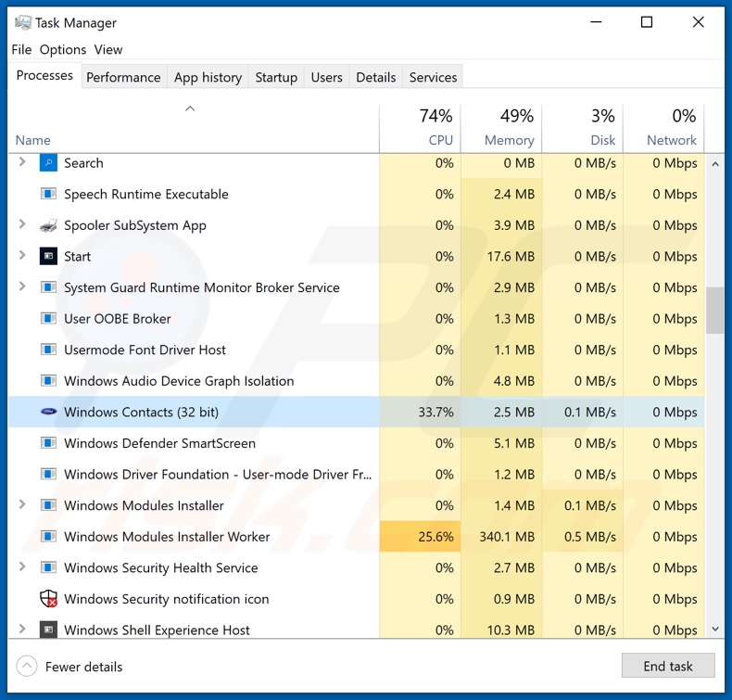Select Windows Audio Device Graph Isolation
732x700 pixels.
click(x=356, y=380)
